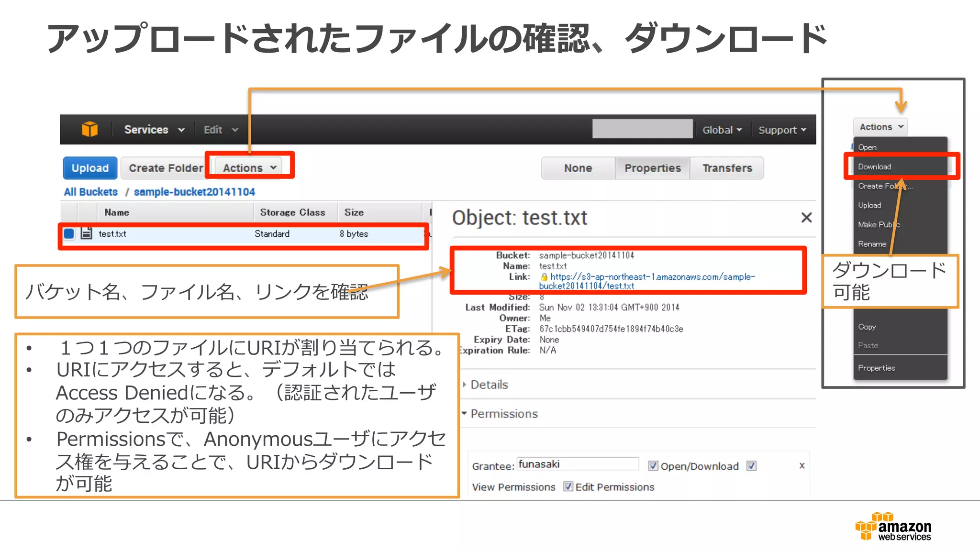Click the Last Modified date value

609,308
